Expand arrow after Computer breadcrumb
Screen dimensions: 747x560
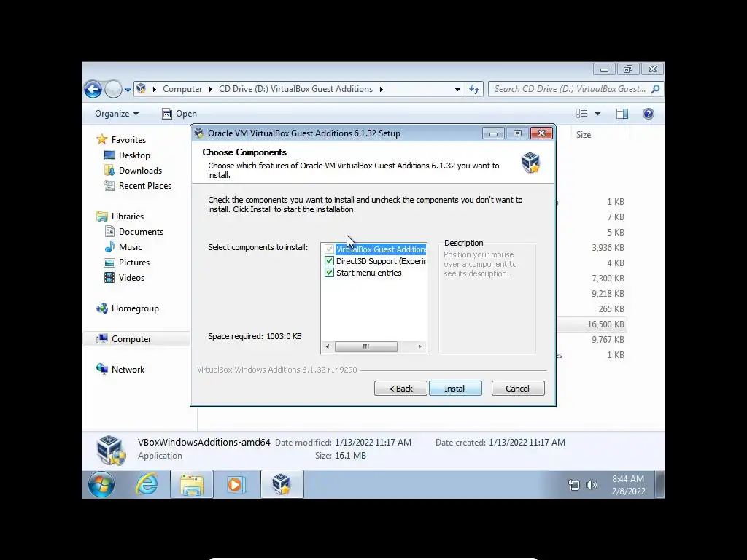coord(211,89)
